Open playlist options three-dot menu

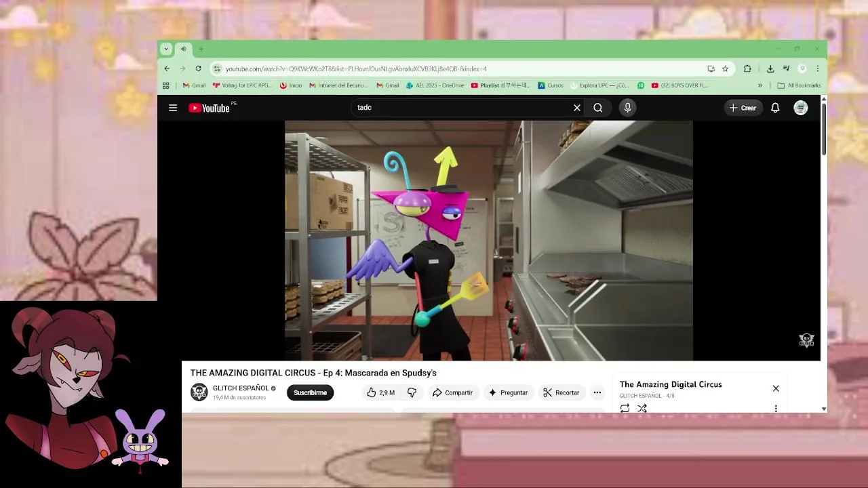[776, 408]
